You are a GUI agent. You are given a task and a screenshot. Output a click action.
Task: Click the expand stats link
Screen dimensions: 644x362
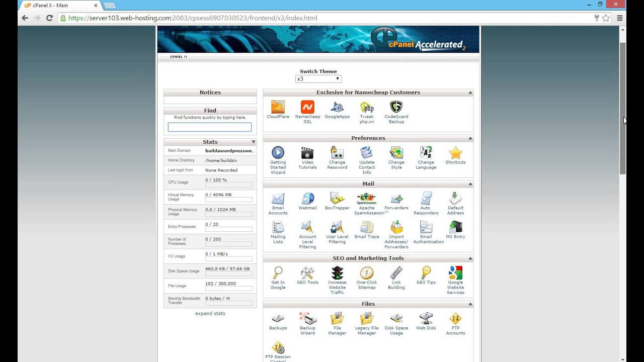pos(210,313)
